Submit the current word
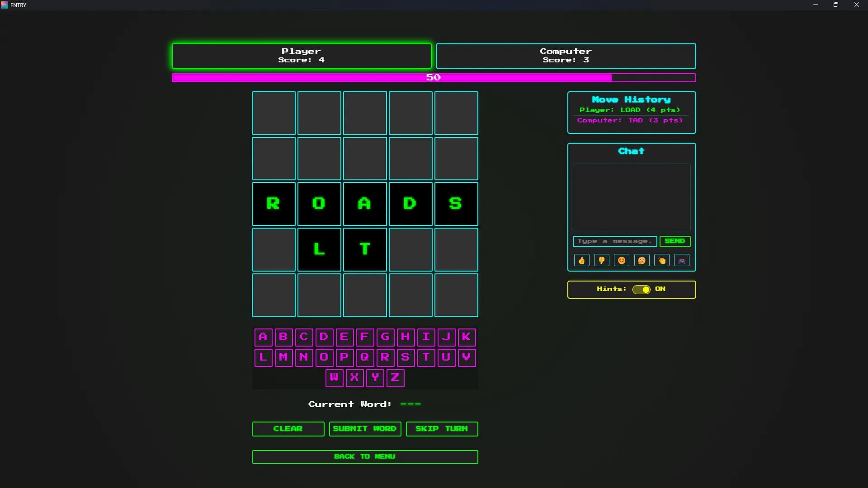The image size is (868, 488). [x=365, y=429]
